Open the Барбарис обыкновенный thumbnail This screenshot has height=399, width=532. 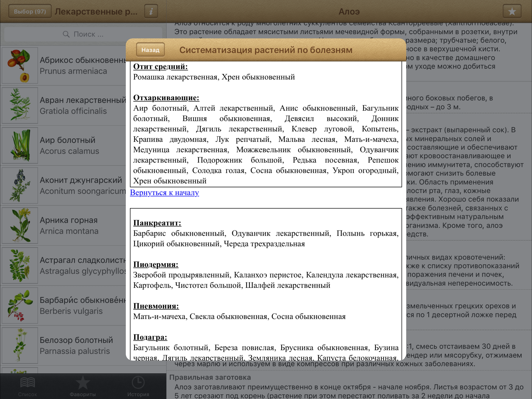pyautogui.click(x=20, y=305)
